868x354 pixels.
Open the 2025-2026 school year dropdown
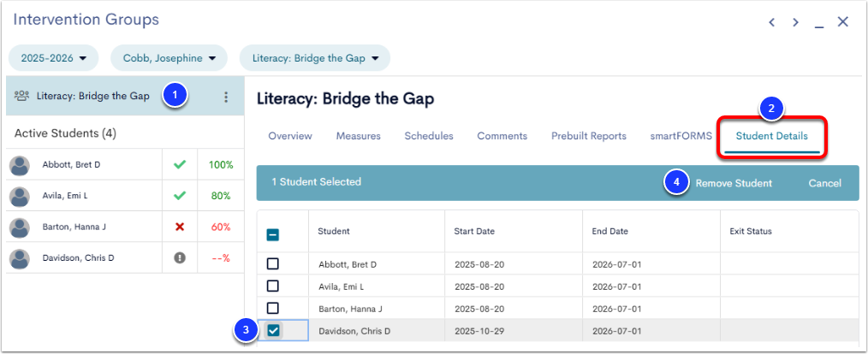pos(53,58)
